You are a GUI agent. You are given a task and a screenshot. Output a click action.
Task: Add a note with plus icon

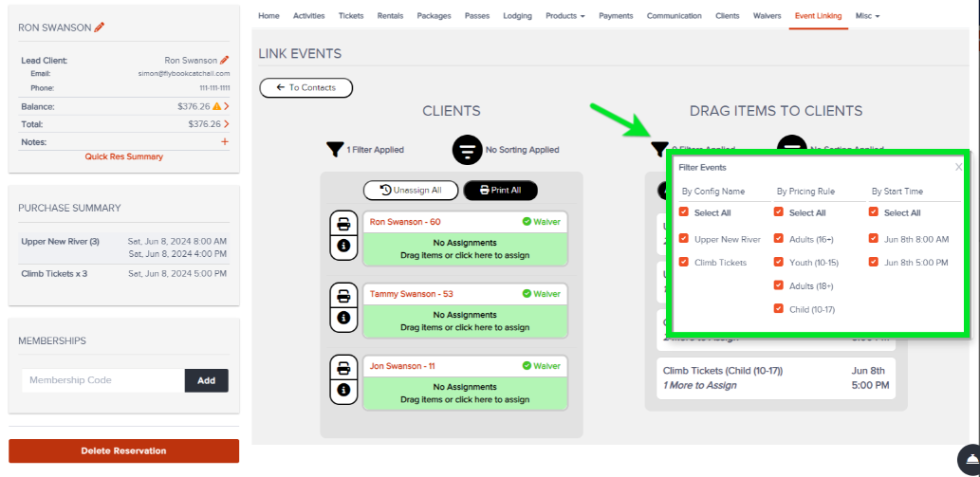[x=225, y=141]
